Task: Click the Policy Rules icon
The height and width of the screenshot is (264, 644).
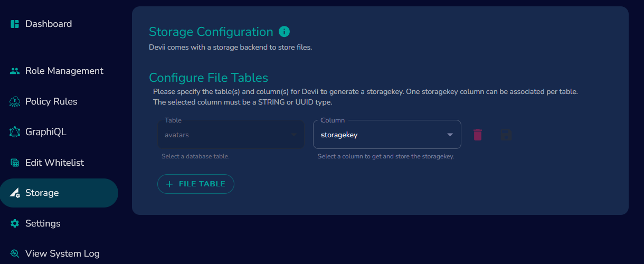Action: click(x=15, y=101)
